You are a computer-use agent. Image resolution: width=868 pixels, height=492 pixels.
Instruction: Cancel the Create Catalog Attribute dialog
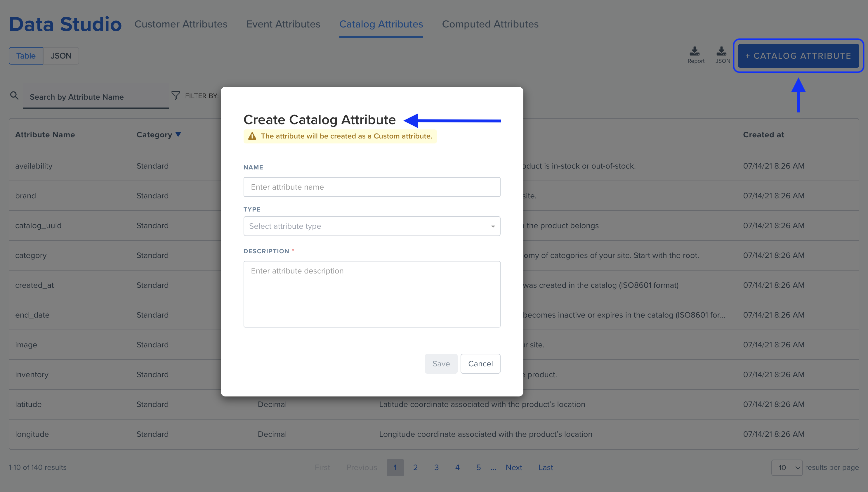pos(480,363)
